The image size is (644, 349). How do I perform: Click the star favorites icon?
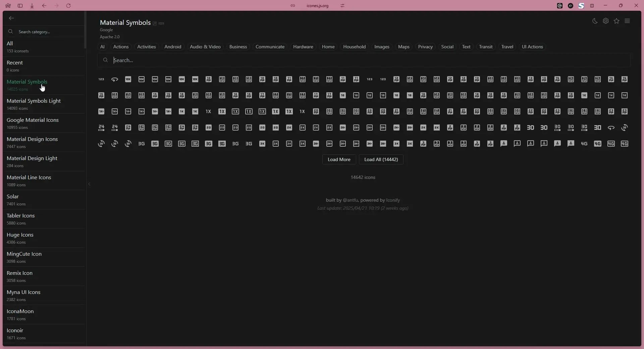[617, 21]
